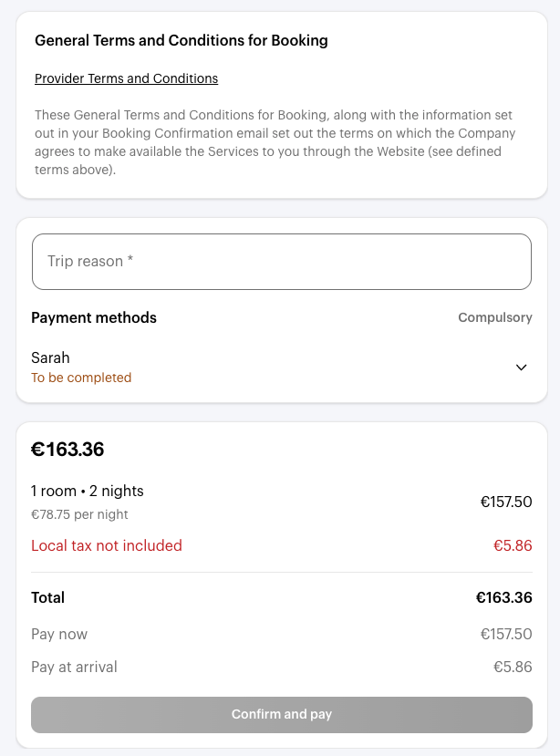Click the red €5.86 local tax amount
The image size is (560, 756).
pos(513,546)
